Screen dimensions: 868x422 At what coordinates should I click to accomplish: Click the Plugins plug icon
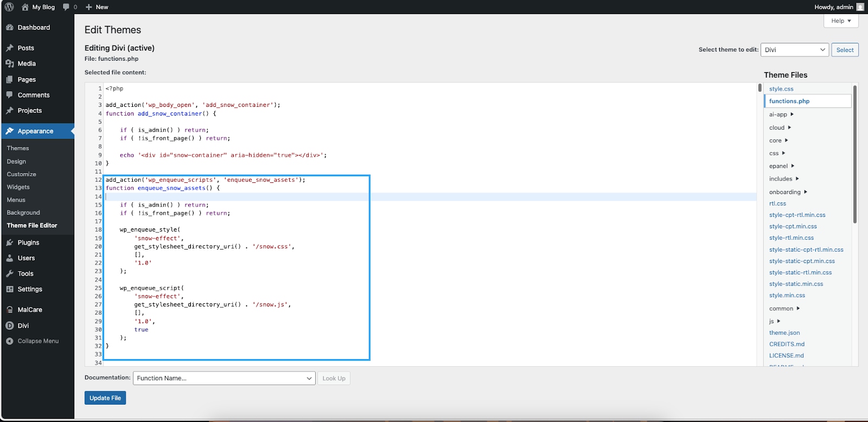(10, 242)
